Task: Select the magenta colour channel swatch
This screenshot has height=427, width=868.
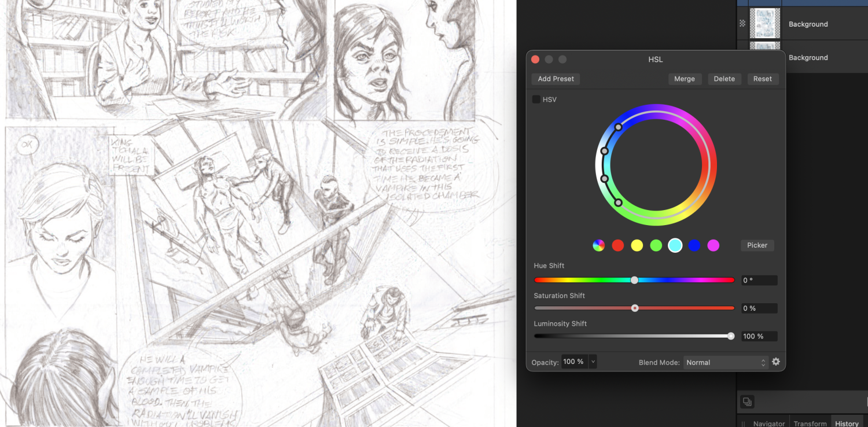Action: [x=713, y=245]
